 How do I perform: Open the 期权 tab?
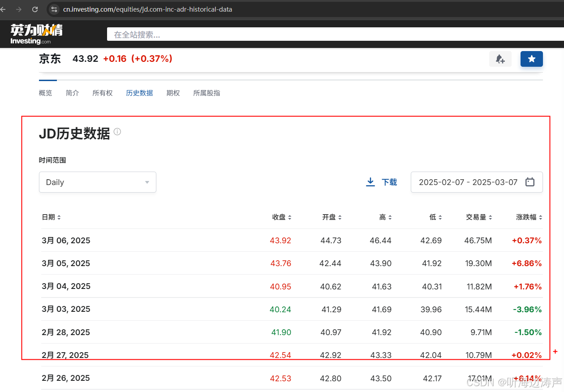(x=173, y=93)
